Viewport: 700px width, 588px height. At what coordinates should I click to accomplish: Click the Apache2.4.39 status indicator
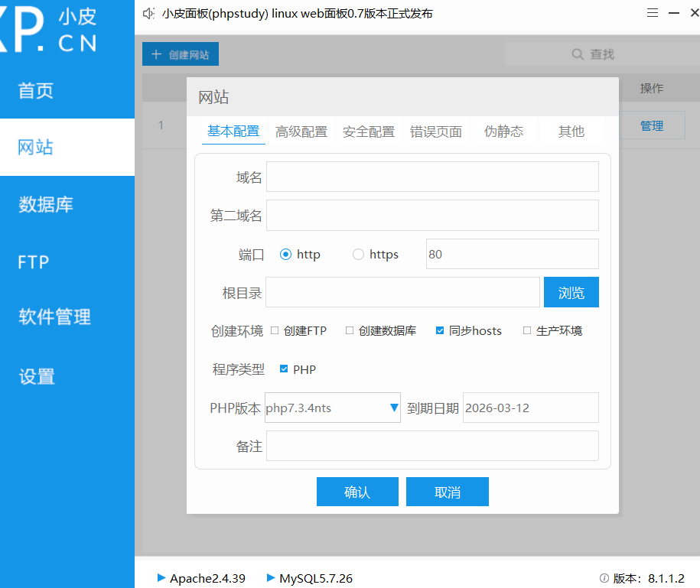tap(201, 578)
